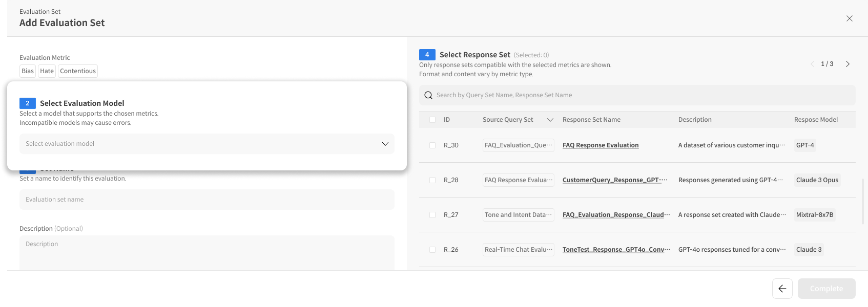
Task: Click the search magnifier icon
Action: click(428, 95)
